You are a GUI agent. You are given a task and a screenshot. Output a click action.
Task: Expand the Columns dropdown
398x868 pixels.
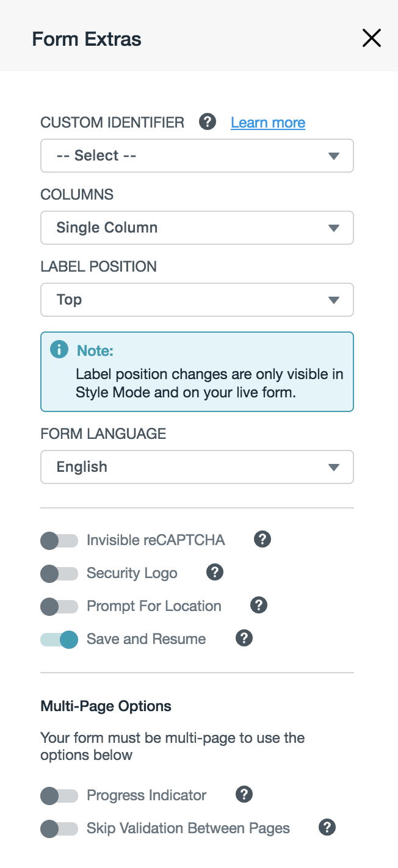pos(197,228)
